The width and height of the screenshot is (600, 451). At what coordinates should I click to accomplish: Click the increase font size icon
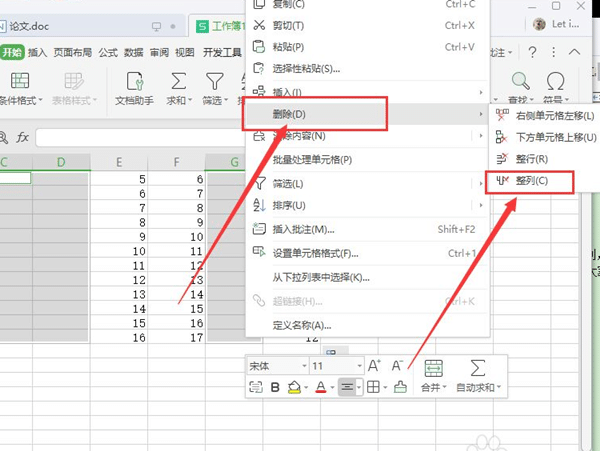[373, 366]
